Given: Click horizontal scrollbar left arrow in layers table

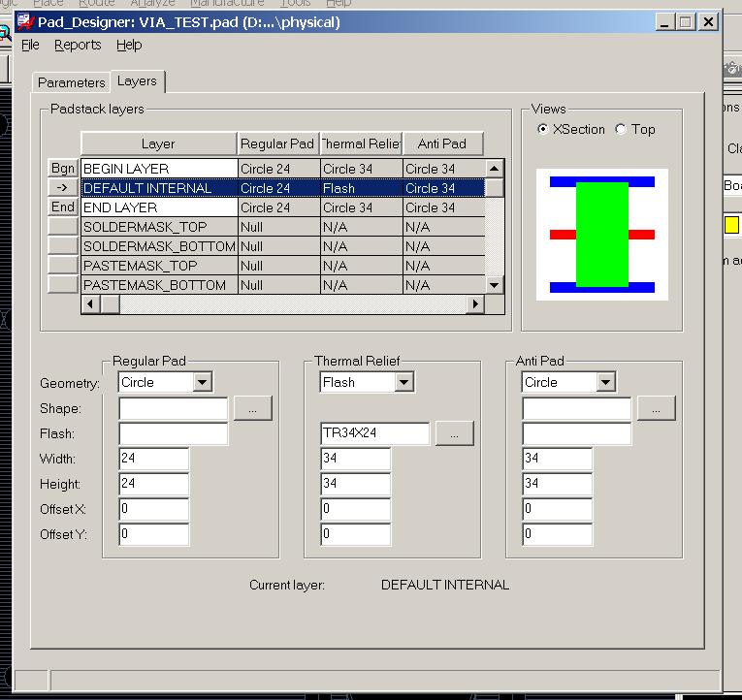Looking at the screenshot, I should [90, 304].
